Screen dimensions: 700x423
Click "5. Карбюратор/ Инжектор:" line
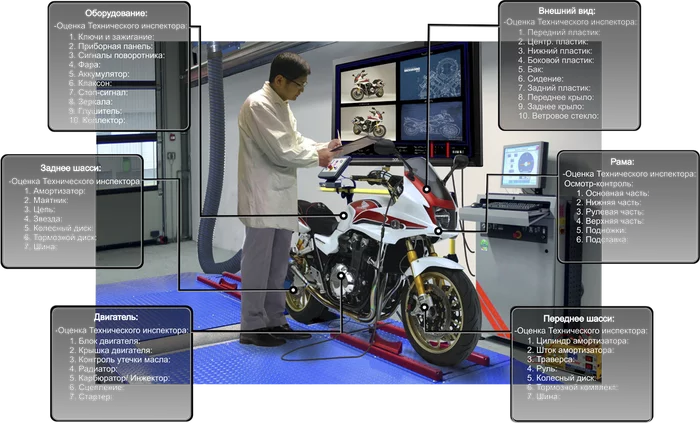[x=120, y=378]
